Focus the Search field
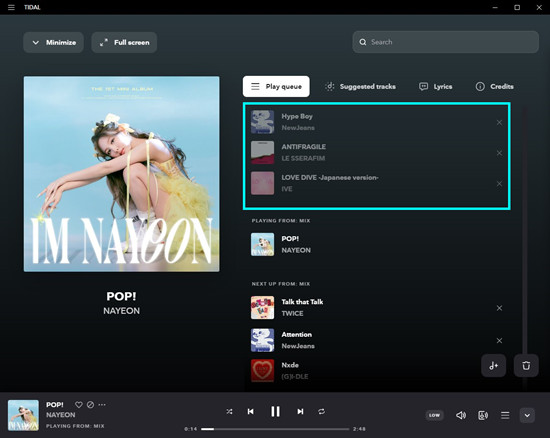Viewport: 550px width, 438px height. pos(445,42)
